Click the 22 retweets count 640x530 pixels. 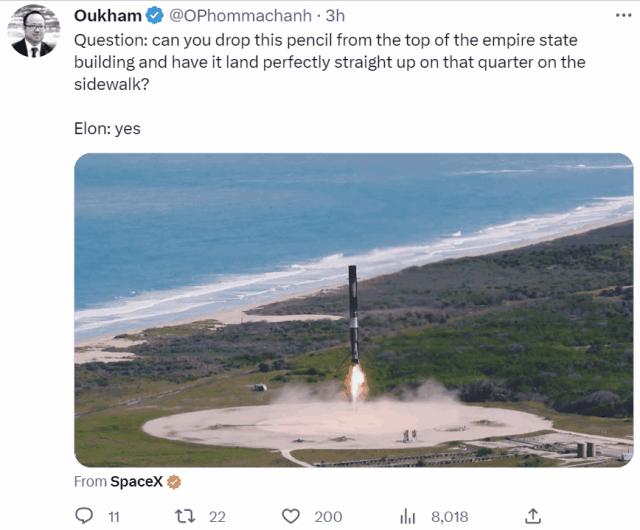[217, 517]
